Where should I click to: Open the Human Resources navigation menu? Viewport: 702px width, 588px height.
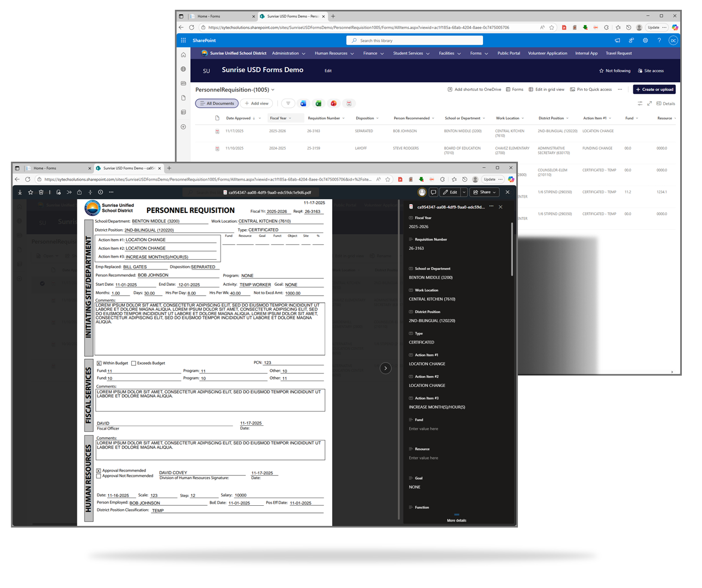(334, 53)
